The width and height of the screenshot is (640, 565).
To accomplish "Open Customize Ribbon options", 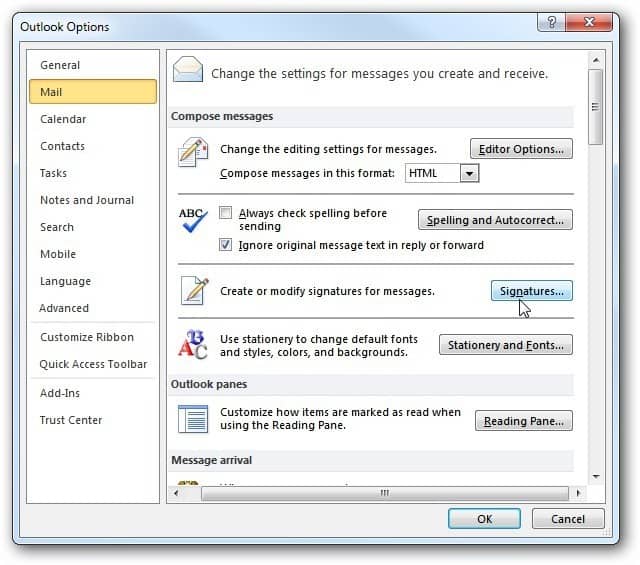I will pyautogui.click(x=93, y=337).
